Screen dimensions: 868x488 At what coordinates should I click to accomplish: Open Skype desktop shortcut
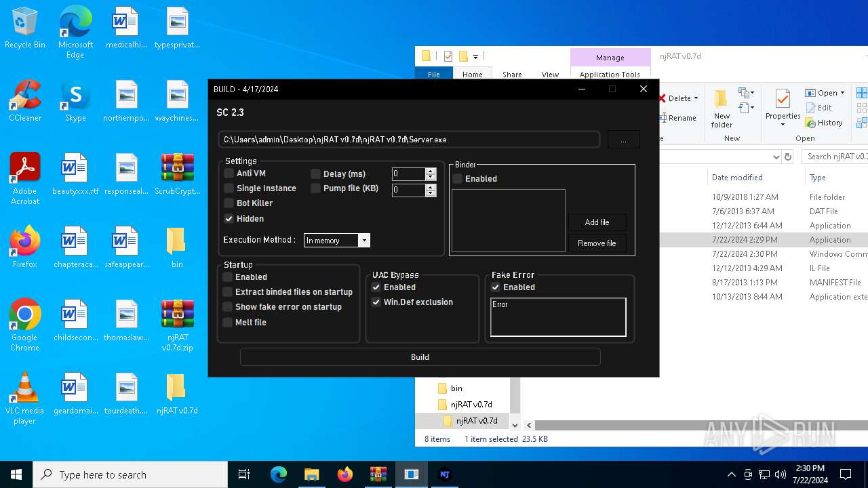(75, 102)
